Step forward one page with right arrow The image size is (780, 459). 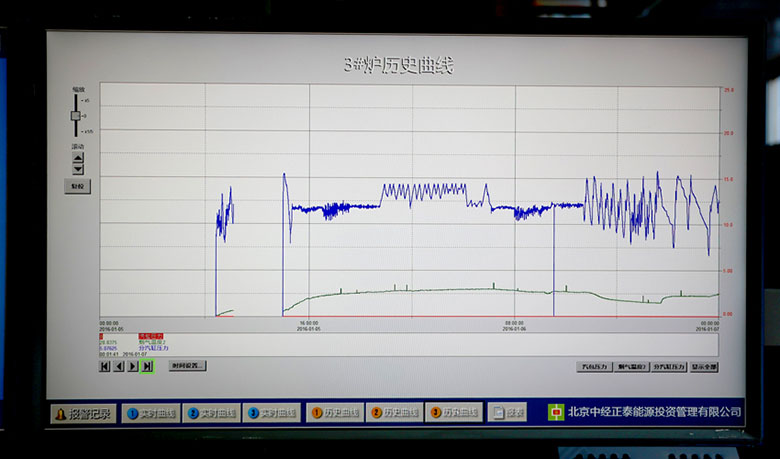pyautogui.click(x=133, y=366)
